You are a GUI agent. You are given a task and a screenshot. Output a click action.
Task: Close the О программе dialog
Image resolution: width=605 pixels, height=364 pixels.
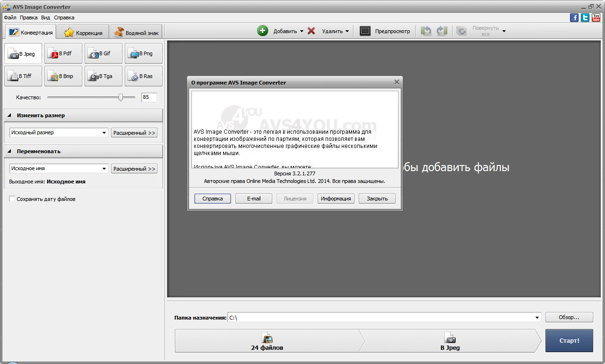[x=397, y=82]
